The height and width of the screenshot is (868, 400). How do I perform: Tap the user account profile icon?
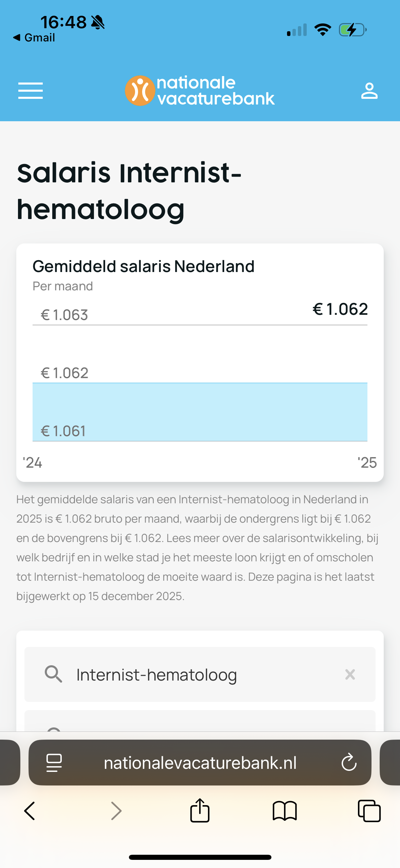point(369,91)
